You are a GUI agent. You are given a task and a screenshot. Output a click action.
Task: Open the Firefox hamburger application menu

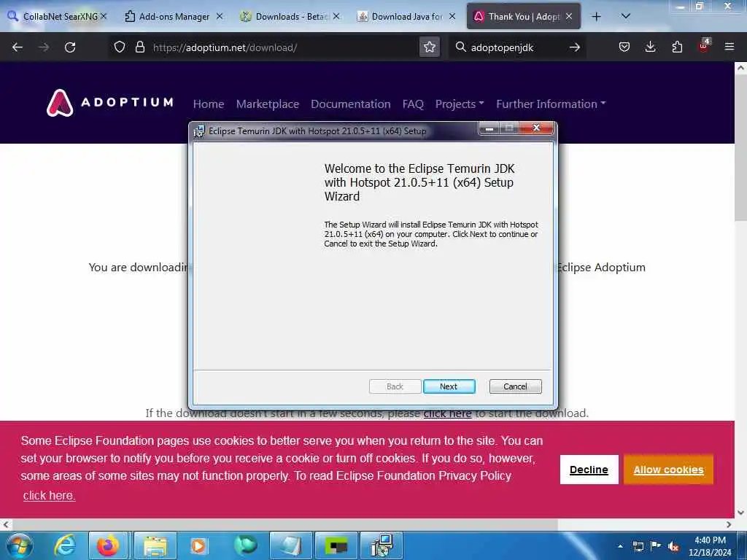[729, 47]
